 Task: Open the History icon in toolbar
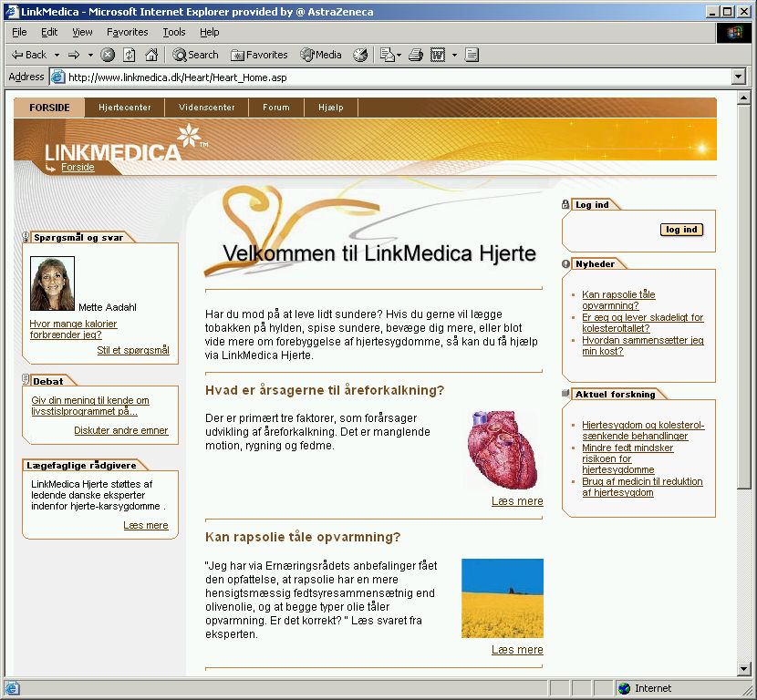[360, 55]
